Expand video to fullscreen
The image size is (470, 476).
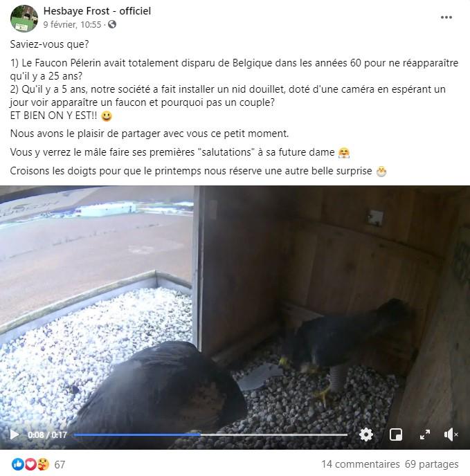[x=425, y=434]
